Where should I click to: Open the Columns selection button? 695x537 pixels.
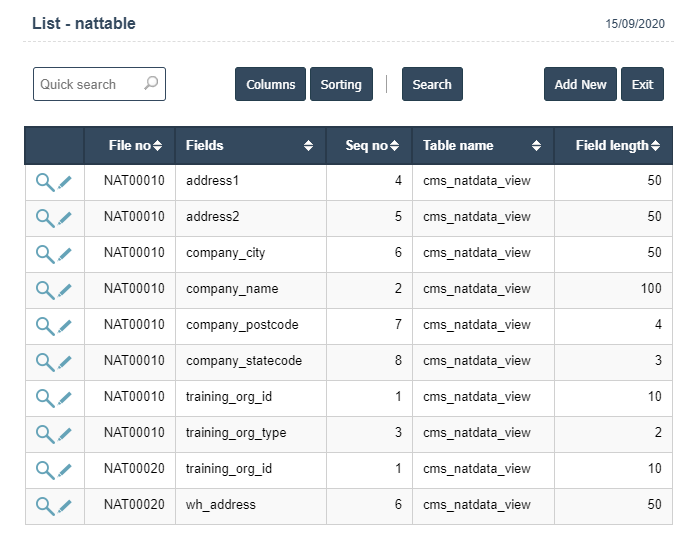pyautogui.click(x=270, y=85)
